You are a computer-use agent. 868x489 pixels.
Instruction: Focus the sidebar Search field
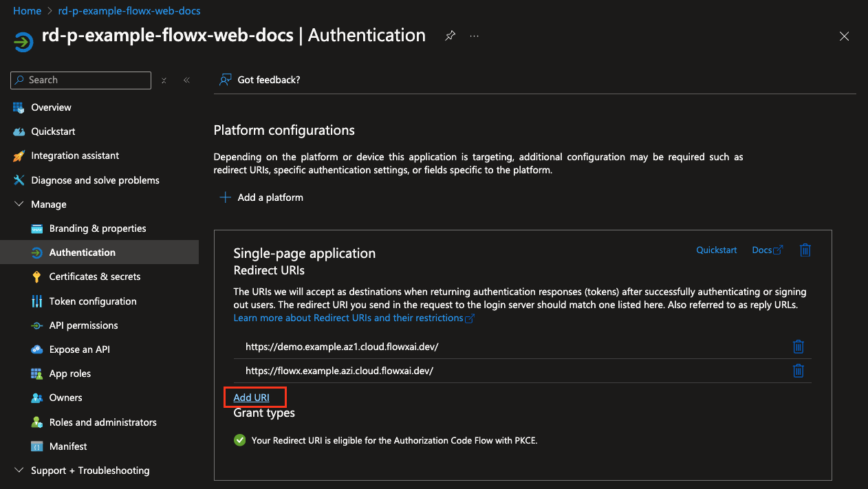click(81, 80)
